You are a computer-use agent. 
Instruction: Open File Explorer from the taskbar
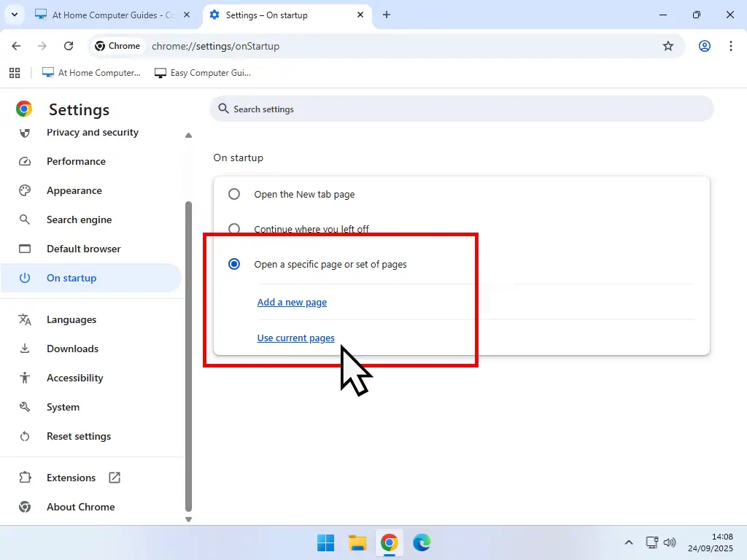pos(357,542)
